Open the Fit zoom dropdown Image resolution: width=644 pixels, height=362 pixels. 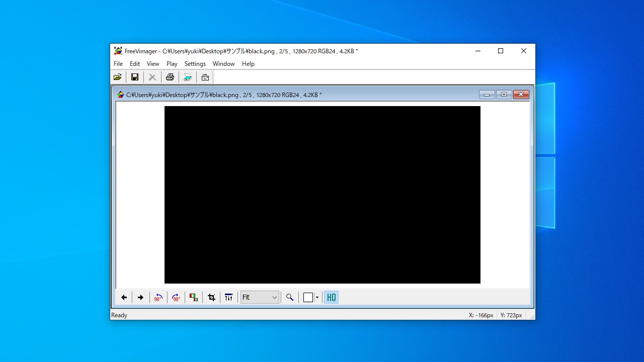click(x=260, y=298)
